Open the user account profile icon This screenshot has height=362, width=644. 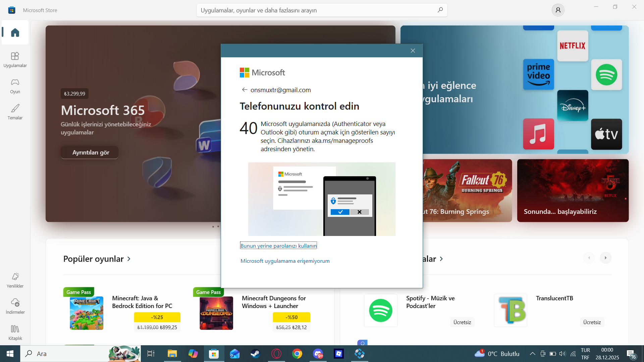coord(558,10)
